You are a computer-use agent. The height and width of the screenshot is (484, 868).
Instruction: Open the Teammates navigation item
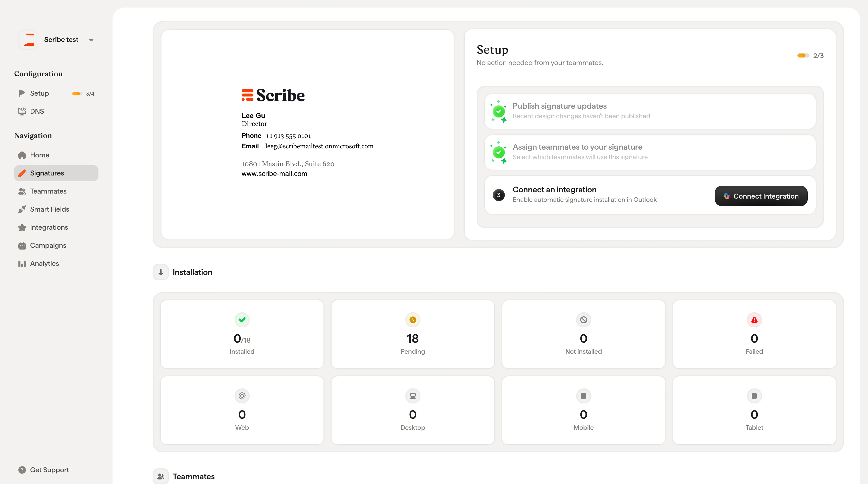56,191
